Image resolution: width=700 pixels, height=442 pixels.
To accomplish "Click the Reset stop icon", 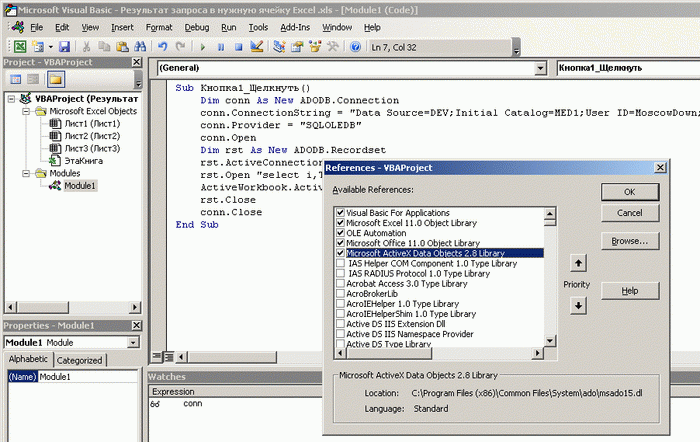I will pyautogui.click(x=238, y=47).
